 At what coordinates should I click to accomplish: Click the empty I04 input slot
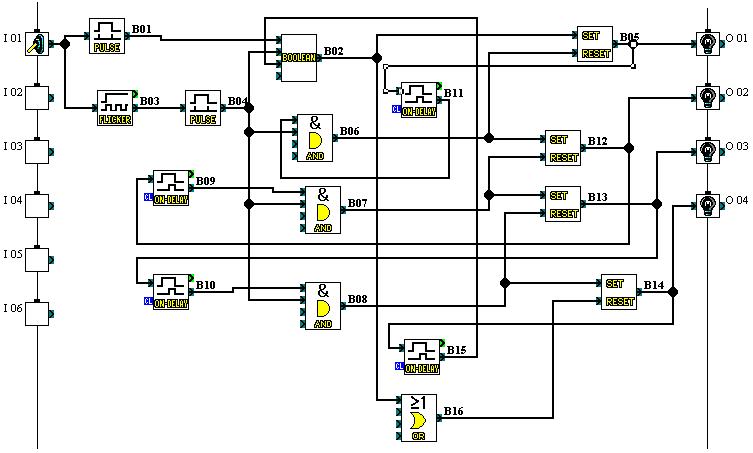pos(37,206)
